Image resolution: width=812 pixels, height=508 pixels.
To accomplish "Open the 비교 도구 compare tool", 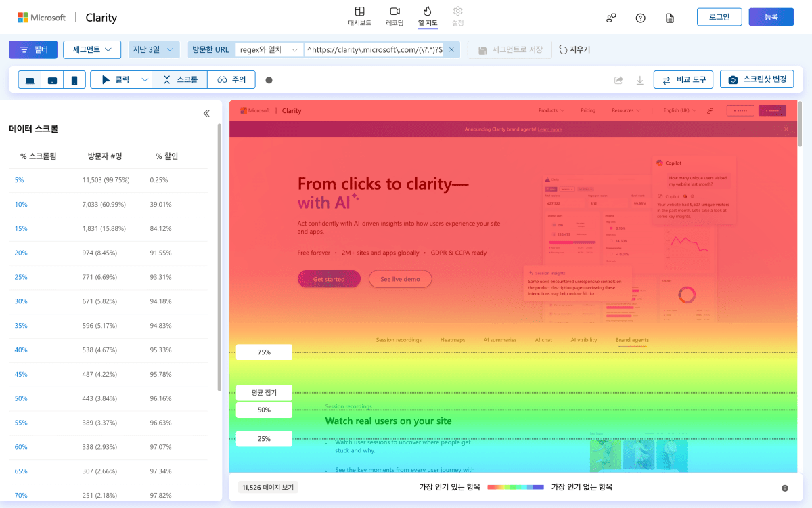I will [x=683, y=79].
